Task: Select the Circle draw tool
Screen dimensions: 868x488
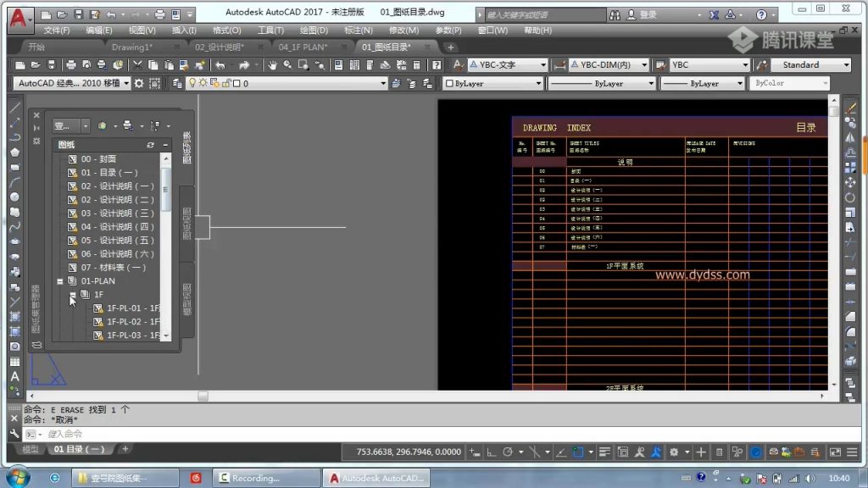Action: coord(15,197)
